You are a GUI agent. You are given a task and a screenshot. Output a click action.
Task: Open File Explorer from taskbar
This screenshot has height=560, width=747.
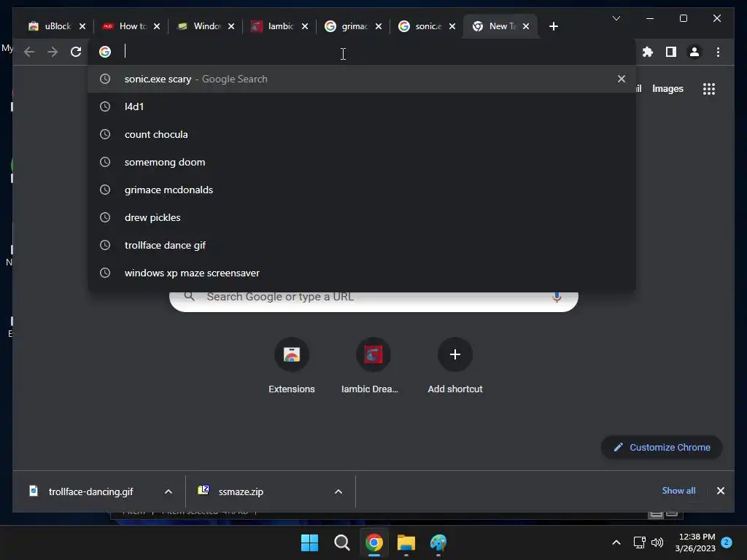coord(406,542)
